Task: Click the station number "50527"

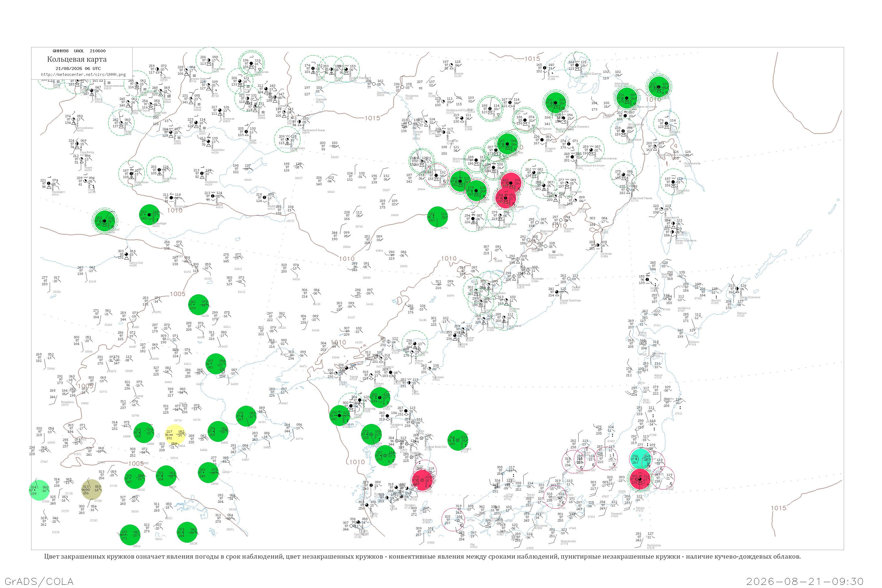Action: [x=298, y=178]
